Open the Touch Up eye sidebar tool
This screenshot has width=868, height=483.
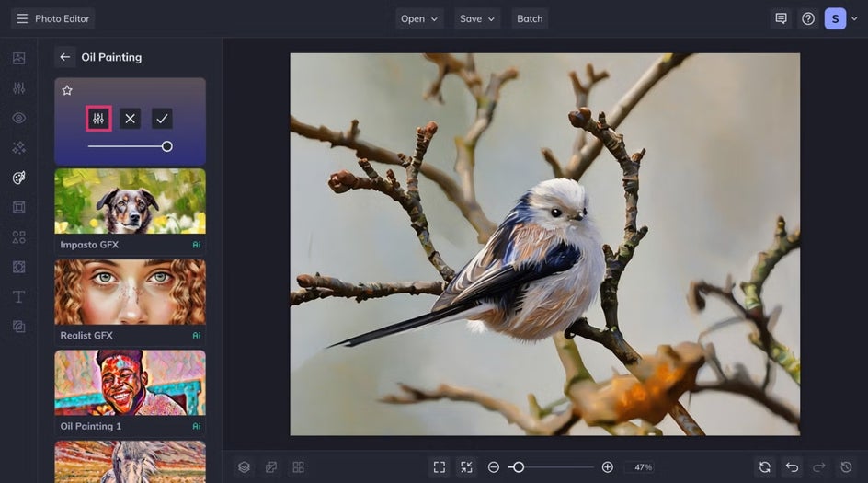click(18, 118)
